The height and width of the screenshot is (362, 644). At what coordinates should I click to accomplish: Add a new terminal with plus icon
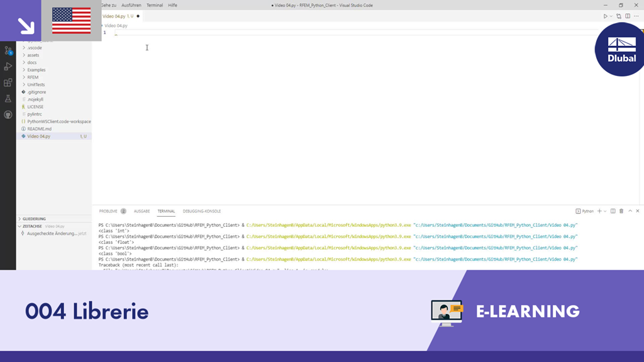tap(599, 211)
